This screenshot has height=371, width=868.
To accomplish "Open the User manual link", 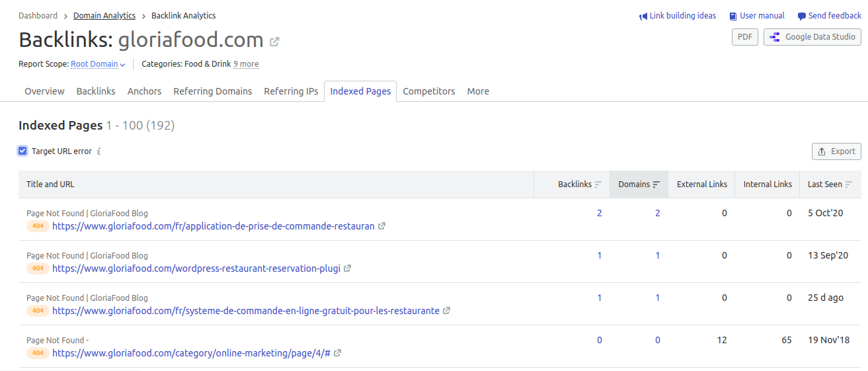I will pos(762,16).
